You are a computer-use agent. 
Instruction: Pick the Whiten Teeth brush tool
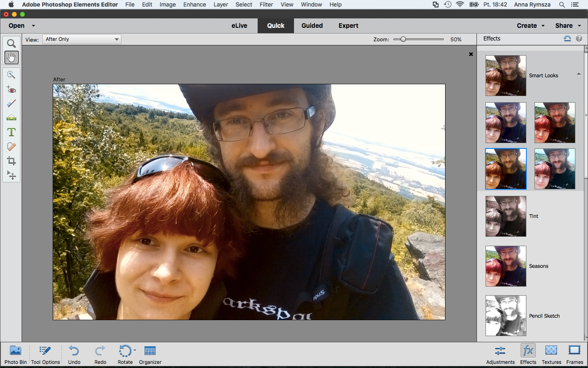click(x=11, y=103)
